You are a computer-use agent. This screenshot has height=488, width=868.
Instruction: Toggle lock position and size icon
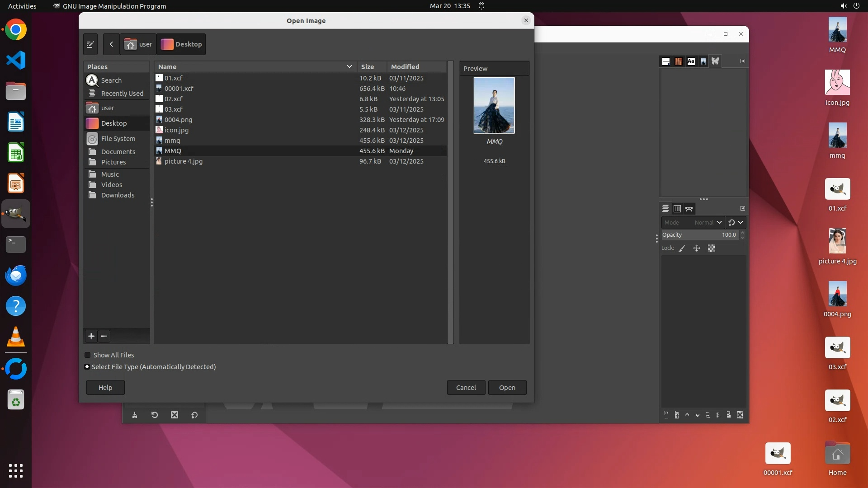(697, 248)
